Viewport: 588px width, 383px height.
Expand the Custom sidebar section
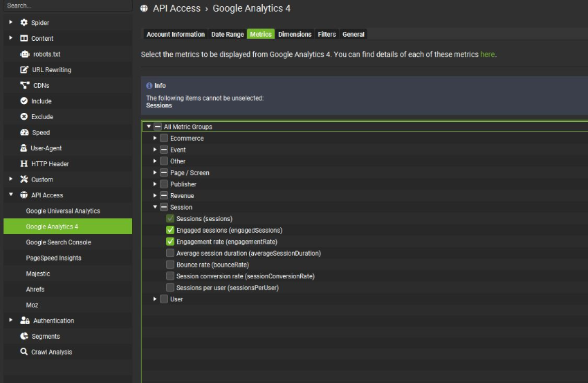[x=11, y=179]
